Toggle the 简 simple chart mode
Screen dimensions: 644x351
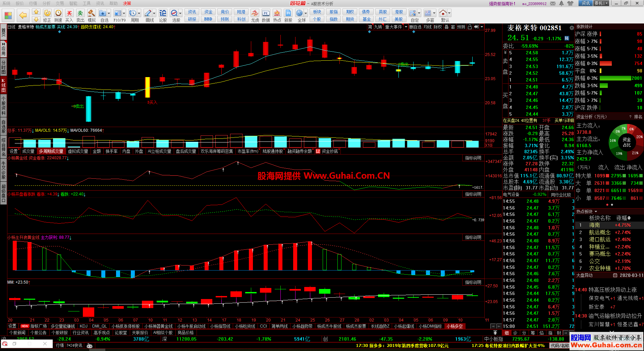pos(370,27)
